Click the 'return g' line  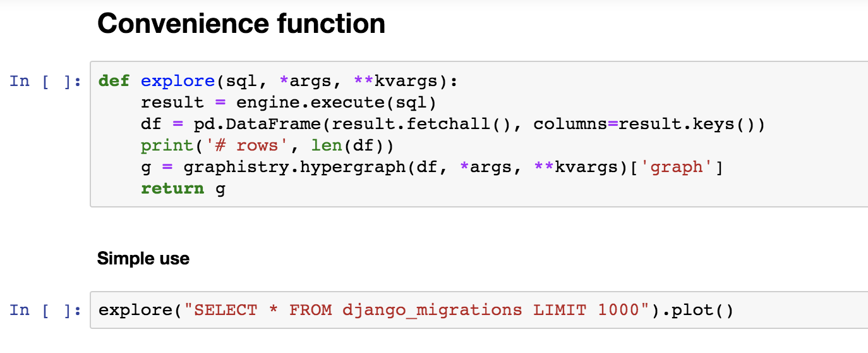(183, 189)
